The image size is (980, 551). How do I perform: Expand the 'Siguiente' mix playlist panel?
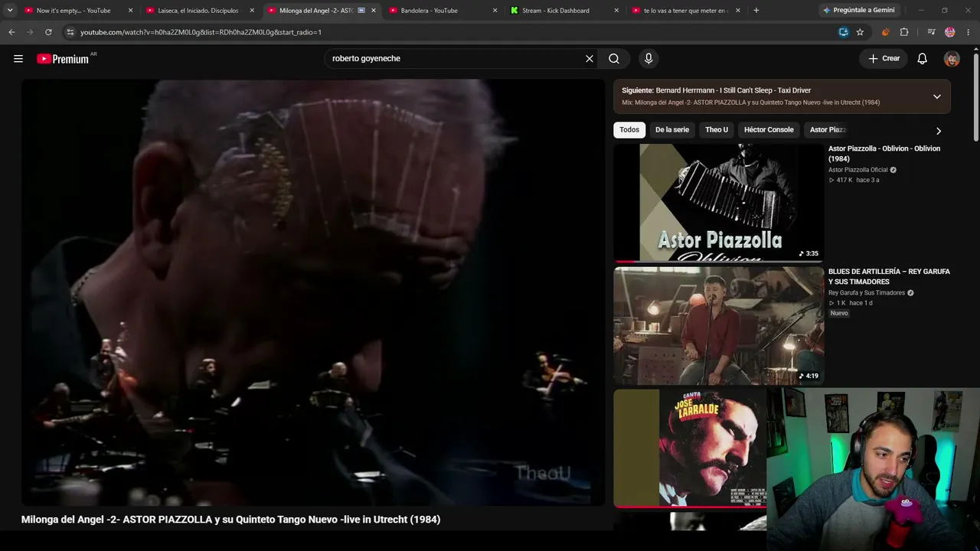937,96
